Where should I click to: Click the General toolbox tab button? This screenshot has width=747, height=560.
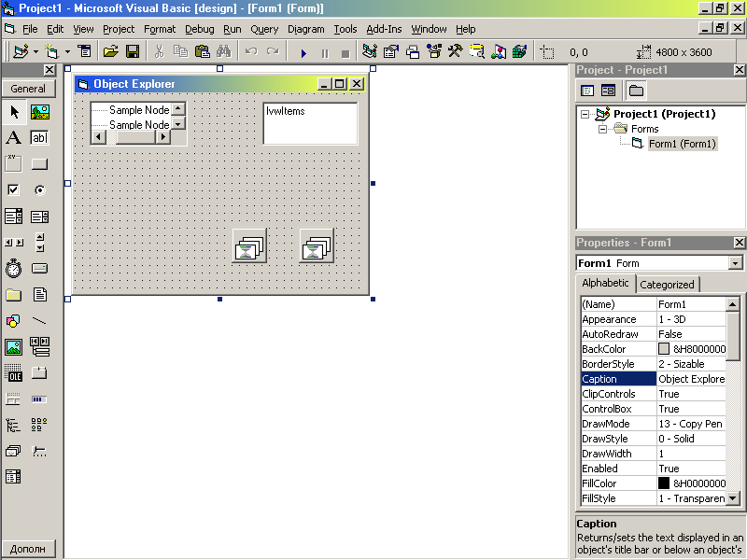tap(28, 89)
